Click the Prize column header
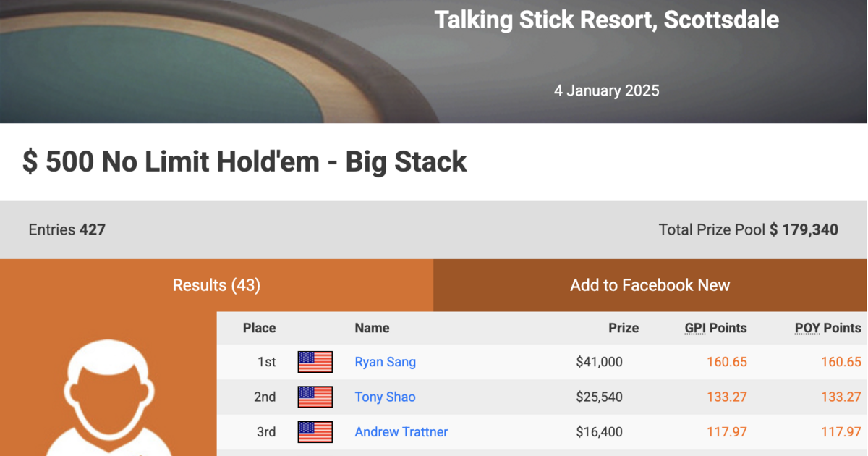Viewport: 868px width, 456px height. [623, 328]
